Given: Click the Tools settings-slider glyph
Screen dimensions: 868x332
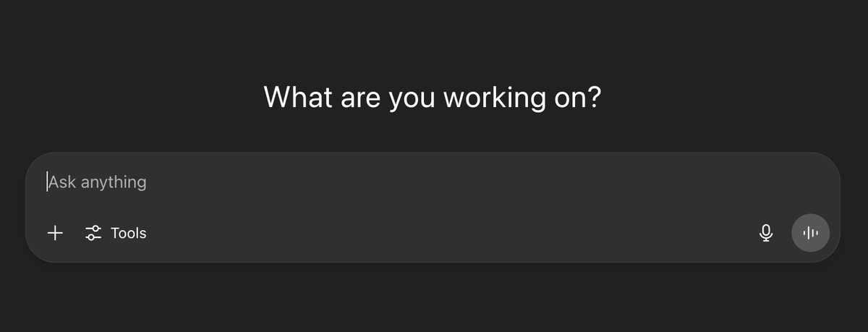Looking at the screenshot, I should [93, 233].
